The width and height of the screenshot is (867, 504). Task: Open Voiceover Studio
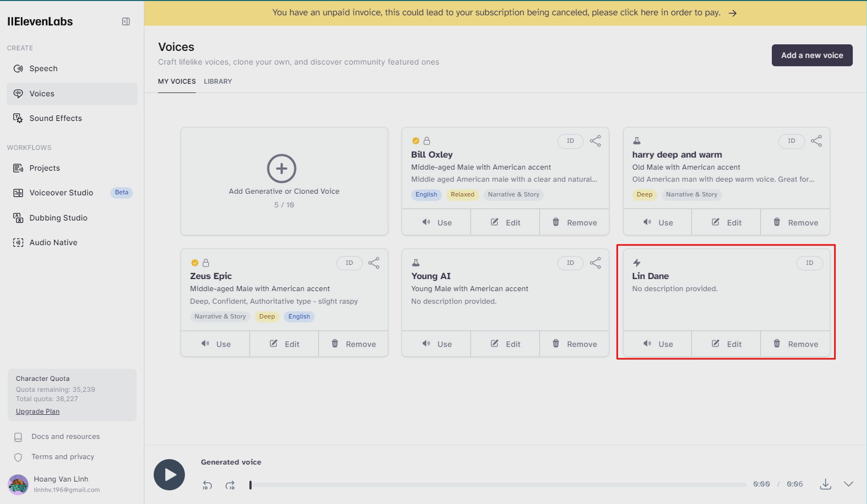pos(72,193)
